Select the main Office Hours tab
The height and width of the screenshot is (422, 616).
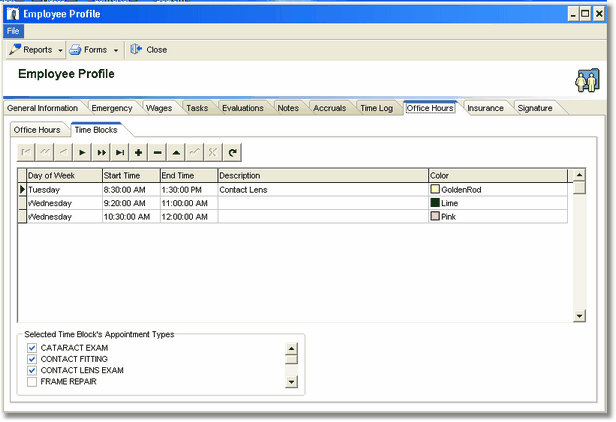(x=430, y=108)
